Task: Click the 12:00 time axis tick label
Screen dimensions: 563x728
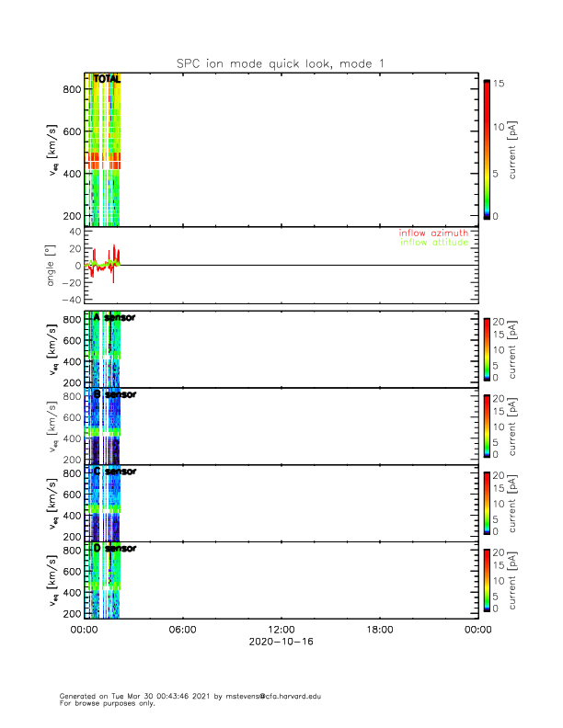Action: 281,630
